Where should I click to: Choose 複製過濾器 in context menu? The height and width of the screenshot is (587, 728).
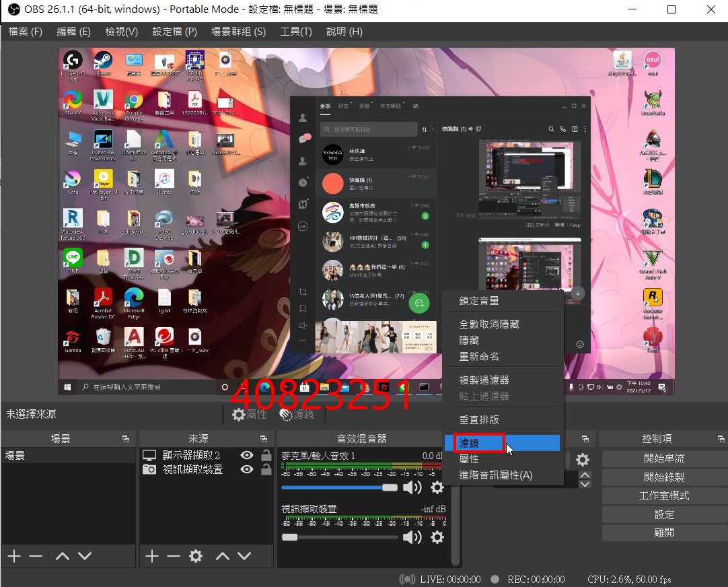(x=502, y=380)
